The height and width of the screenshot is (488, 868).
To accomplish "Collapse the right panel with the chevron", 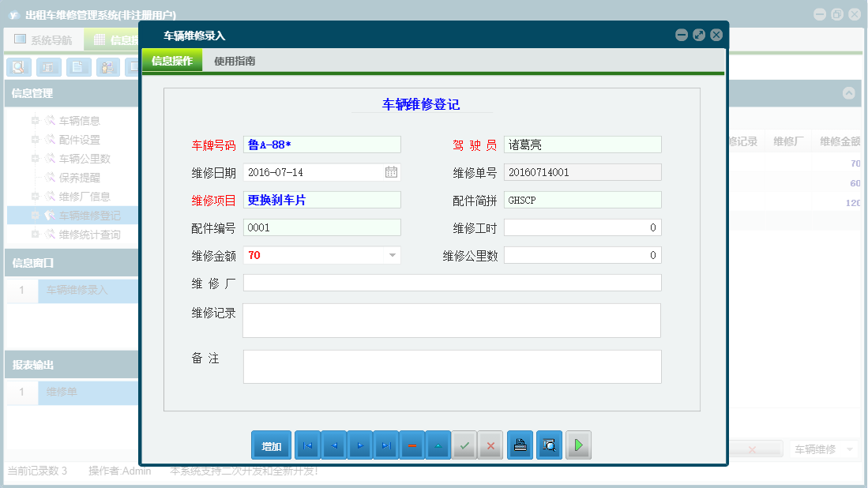I will click(x=849, y=92).
